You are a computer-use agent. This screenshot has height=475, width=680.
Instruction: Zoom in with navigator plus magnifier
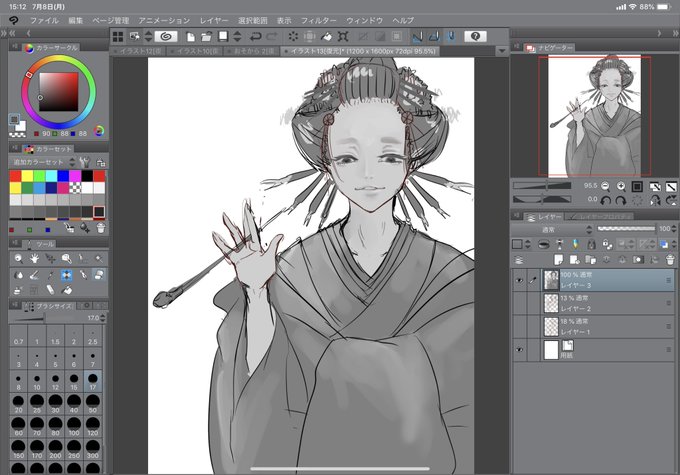[621, 187]
